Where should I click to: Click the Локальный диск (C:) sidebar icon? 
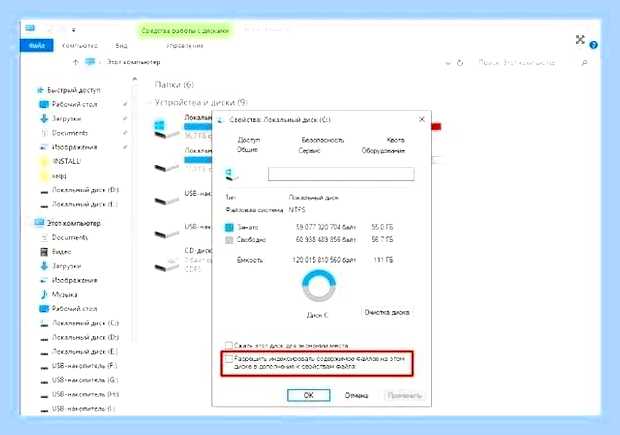click(x=44, y=323)
